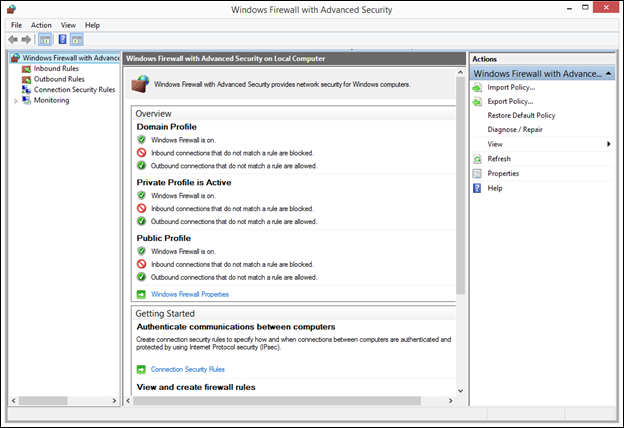Image resolution: width=624 pixels, height=428 pixels.
Task: Click the Export Policy green arrow icon
Action: (477, 102)
